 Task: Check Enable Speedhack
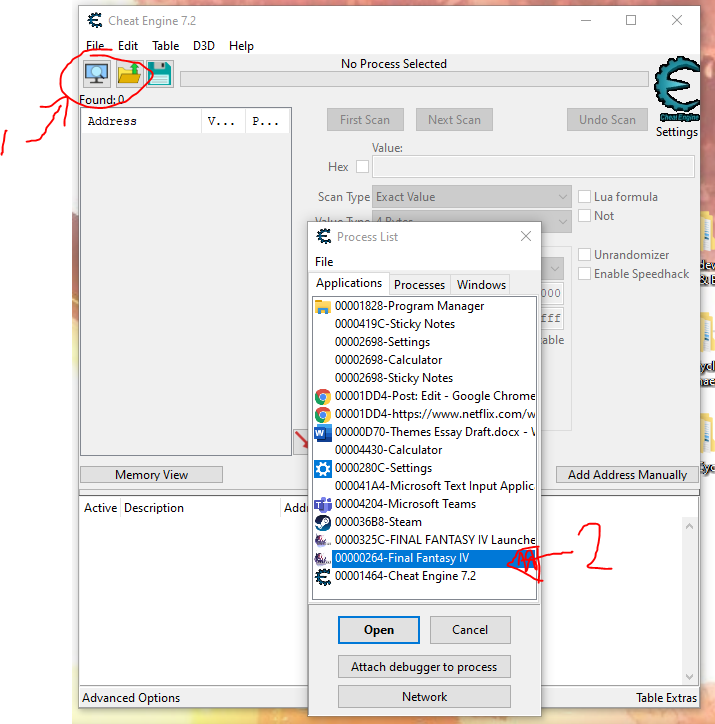coord(584,273)
